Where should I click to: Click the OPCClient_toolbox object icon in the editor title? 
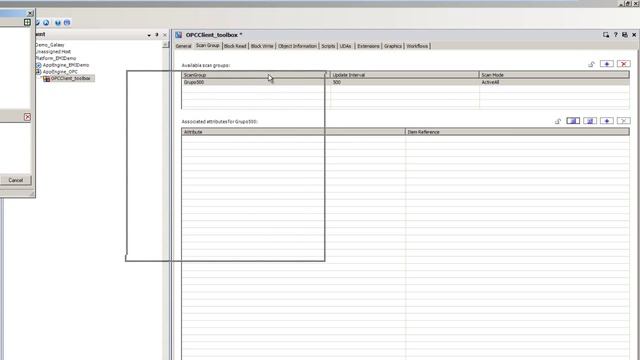tap(179, 35)
